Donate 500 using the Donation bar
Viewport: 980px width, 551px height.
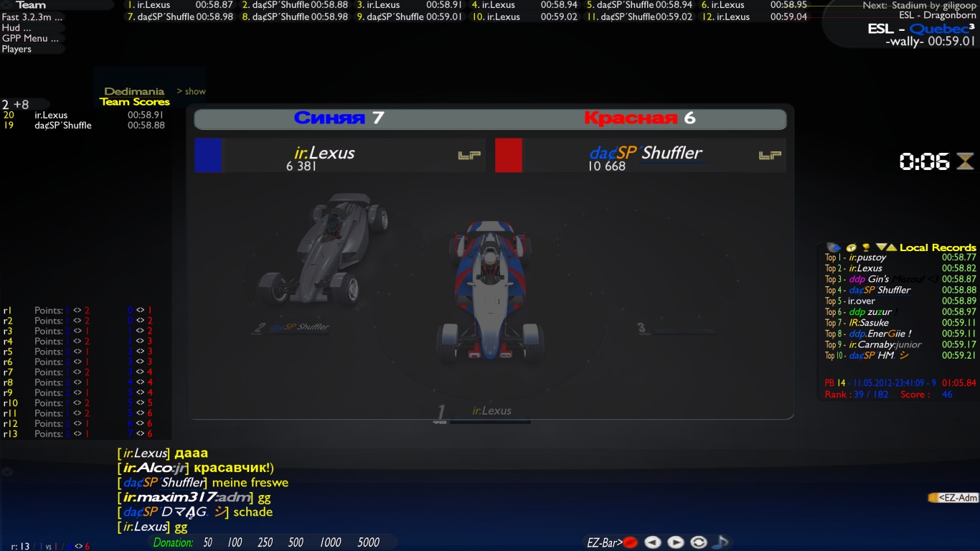click(x=296, y=542)
